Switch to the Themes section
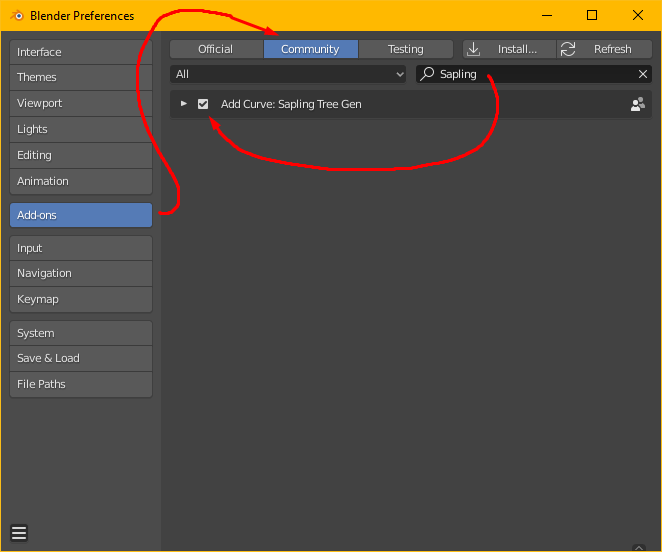 click(x=81, y=77)
